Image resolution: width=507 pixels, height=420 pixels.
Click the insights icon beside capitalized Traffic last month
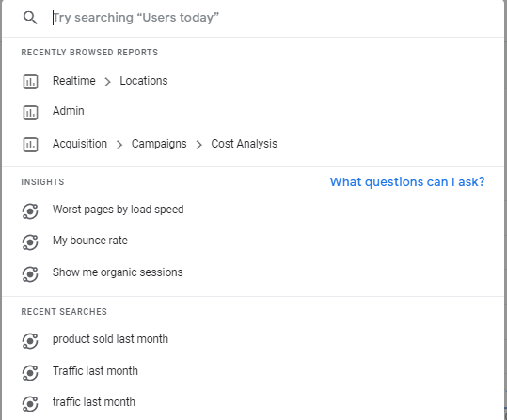pyautogui.click(x=30, y=373)
